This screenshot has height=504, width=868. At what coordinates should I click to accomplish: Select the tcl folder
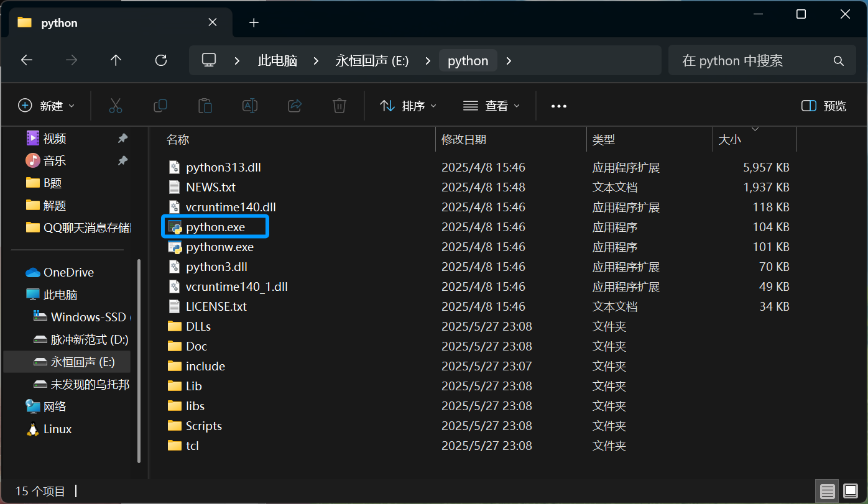coord(192,446)
